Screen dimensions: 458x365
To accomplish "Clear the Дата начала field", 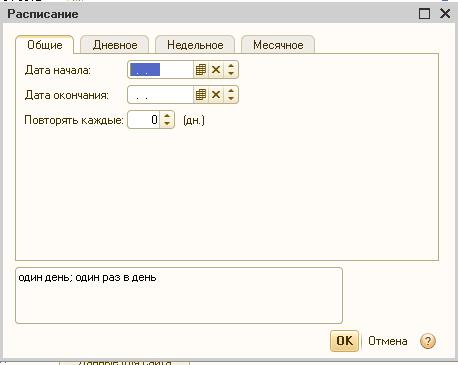I will [x=216, y=70].
